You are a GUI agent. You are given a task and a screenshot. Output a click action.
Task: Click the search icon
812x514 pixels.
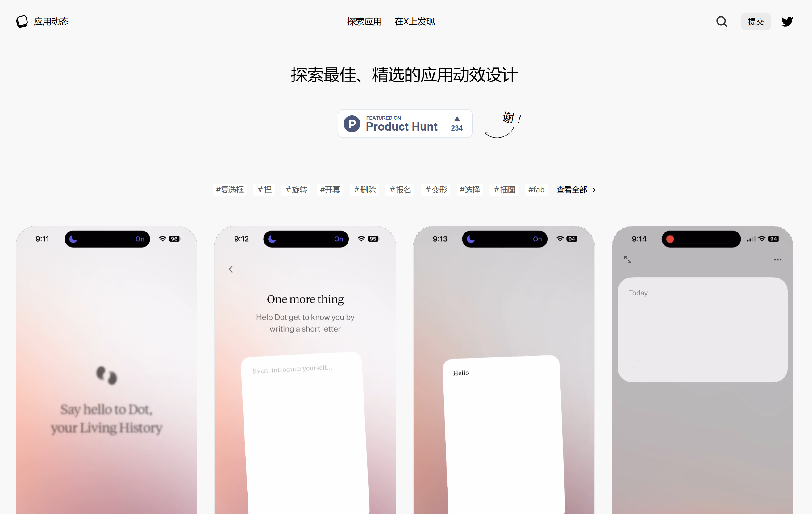click(x=722, y=22)
